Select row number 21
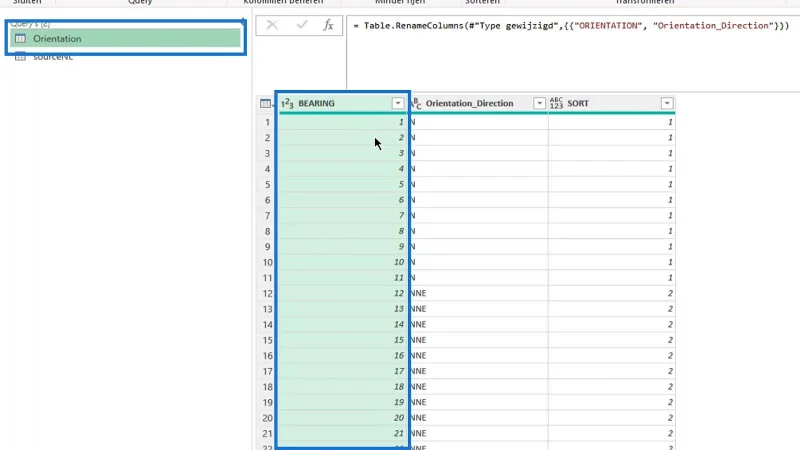The width and height of the screenshot is (800, 450). 267,434
